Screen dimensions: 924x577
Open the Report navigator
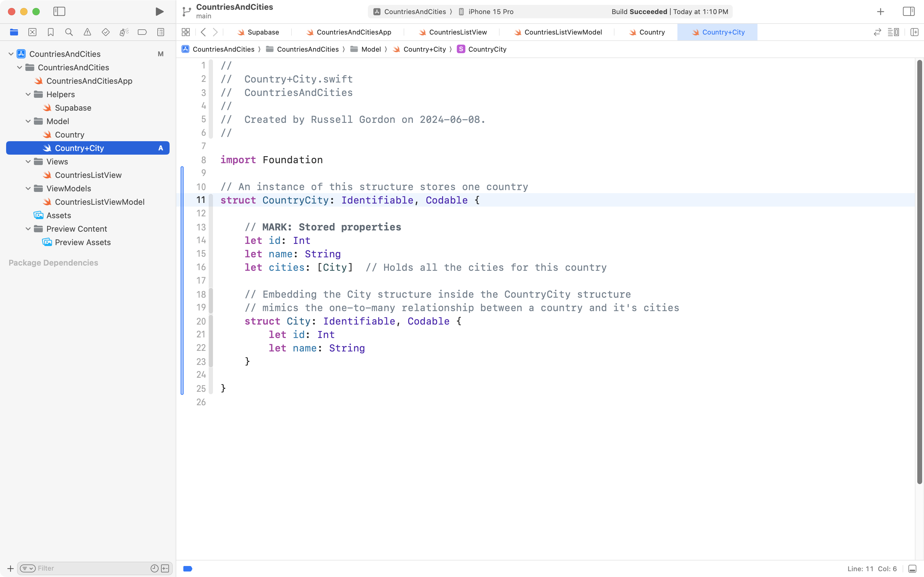point(161,32)
